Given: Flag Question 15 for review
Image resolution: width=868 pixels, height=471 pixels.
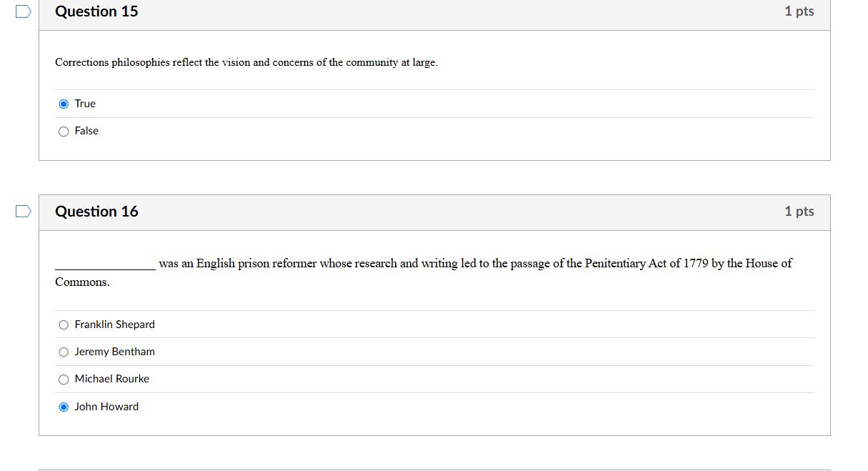Looking at the screenshot, I should [24, 11].
